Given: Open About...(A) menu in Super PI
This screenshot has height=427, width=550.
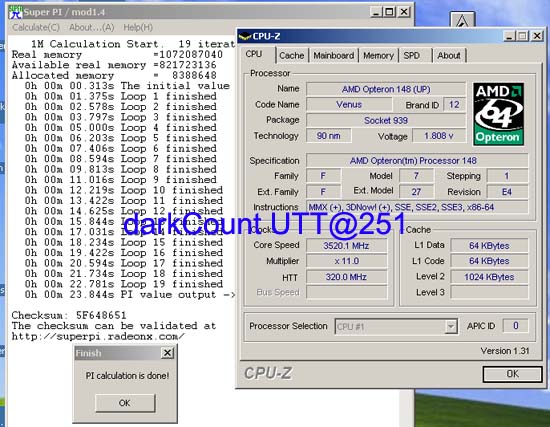Looking at the screenshot, I should (92, 27).
